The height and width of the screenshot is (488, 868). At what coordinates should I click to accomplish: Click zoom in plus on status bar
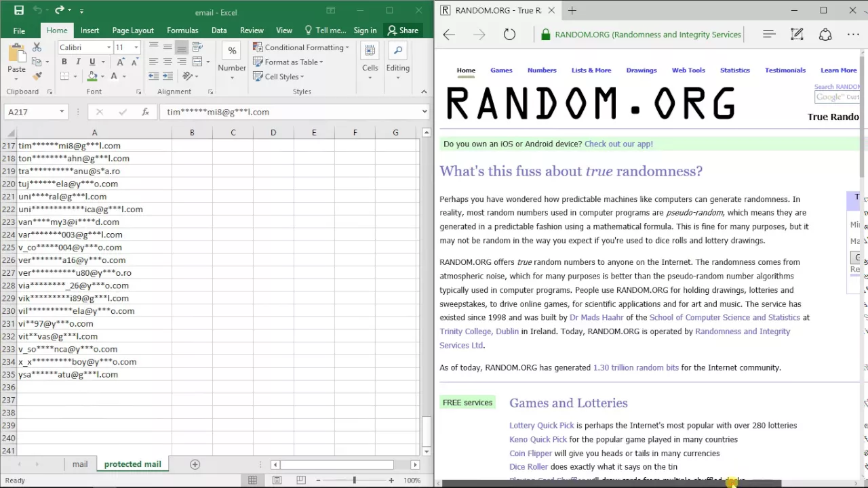pos(391,481)
